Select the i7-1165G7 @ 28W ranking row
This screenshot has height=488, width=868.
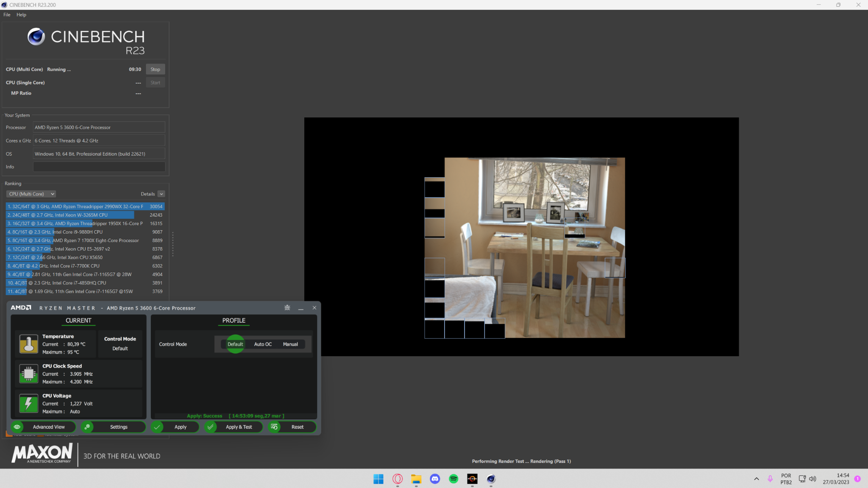click(x=85, y=274)
